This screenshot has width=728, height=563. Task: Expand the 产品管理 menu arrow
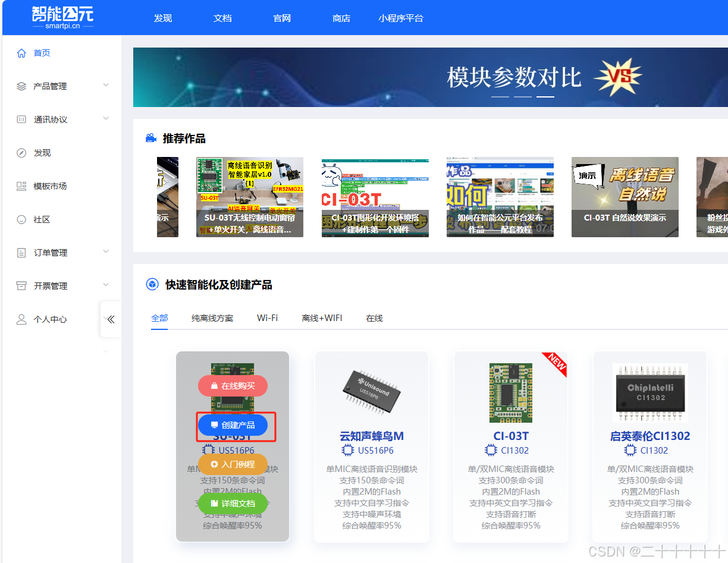106,86
